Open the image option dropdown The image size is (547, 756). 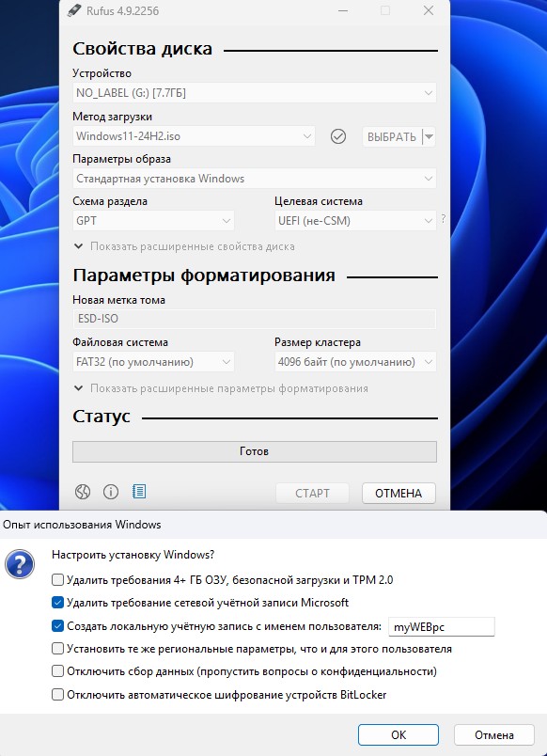pos(255,179)
